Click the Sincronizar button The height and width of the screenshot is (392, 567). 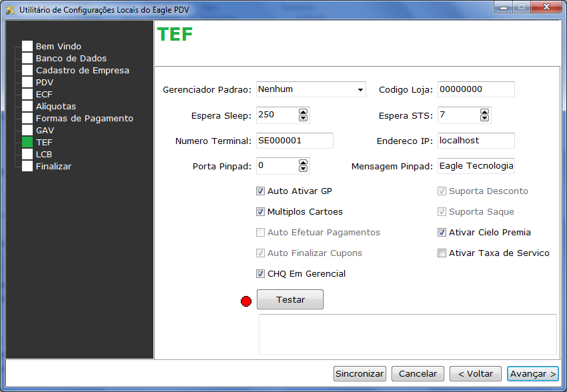[x=360, y=373]
